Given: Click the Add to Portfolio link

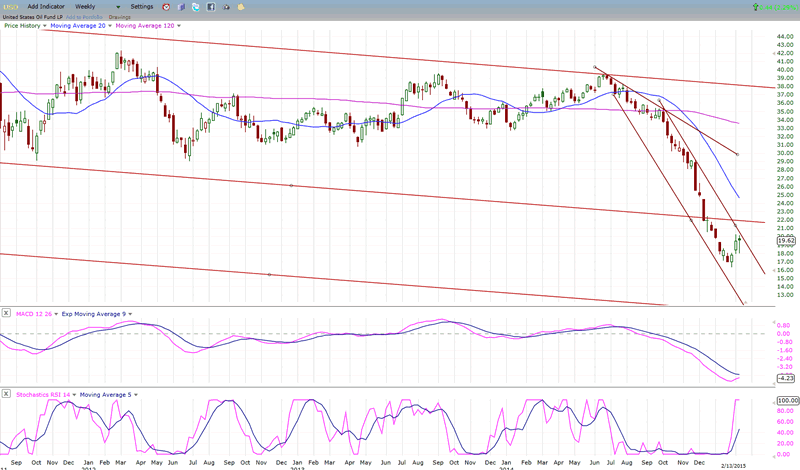Looking at the screenshot, I should point(84,17).
